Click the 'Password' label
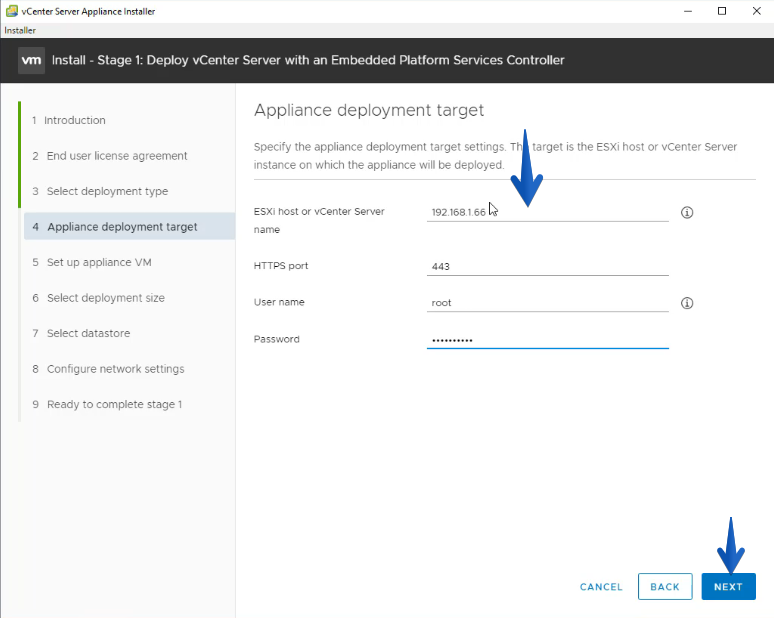774x618 pixels. 276,339
